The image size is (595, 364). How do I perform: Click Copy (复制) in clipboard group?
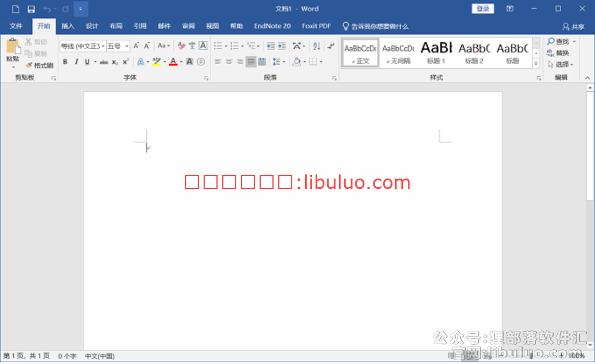click(x=36, y=54)
